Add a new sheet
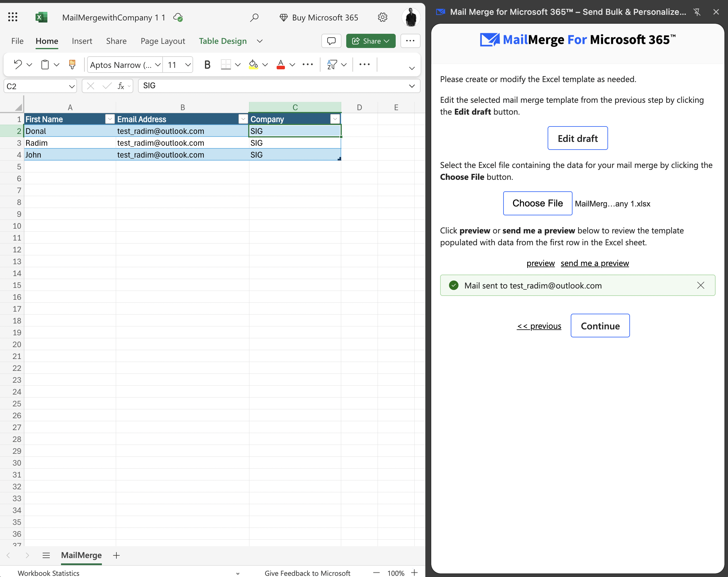728x577 pixels. coord(116,555)
